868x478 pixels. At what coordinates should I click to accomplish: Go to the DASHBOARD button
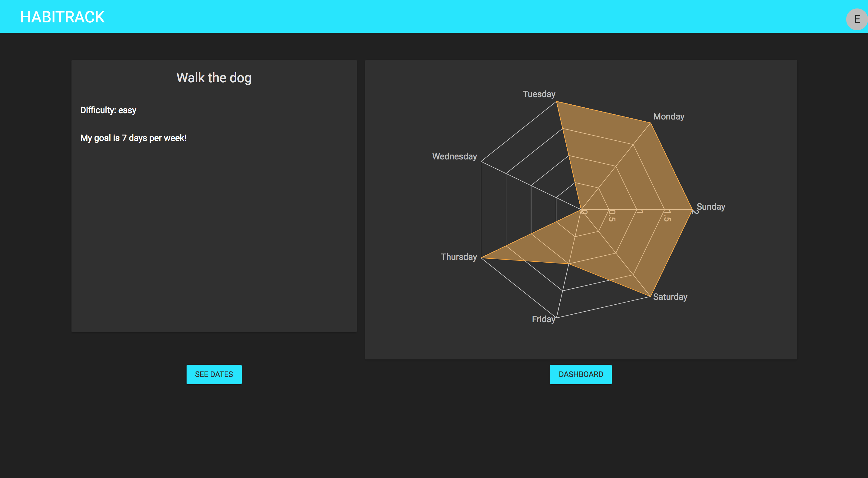coord(581,374)
